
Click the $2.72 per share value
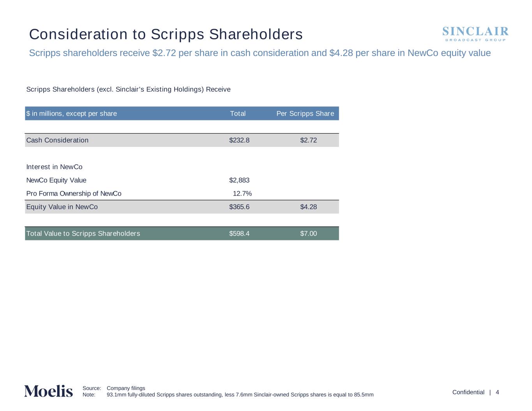click(x=308, y=140)
